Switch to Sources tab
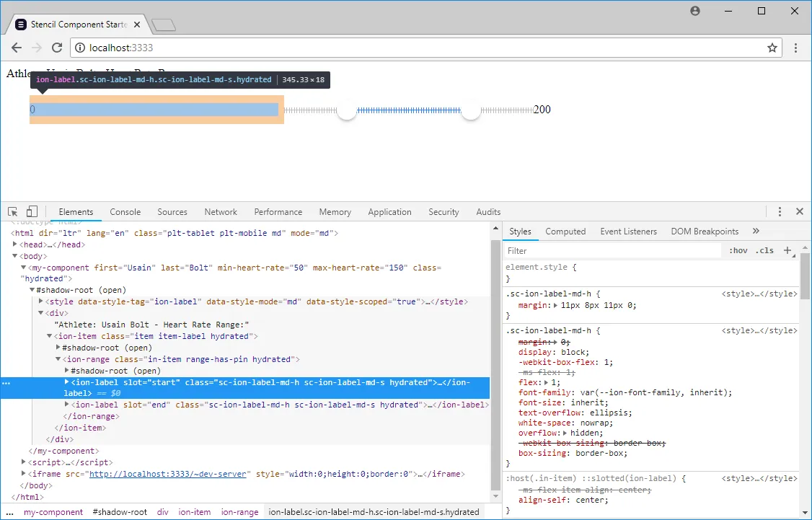This screenshot has height=520, width=812. (x=172, y=212)
